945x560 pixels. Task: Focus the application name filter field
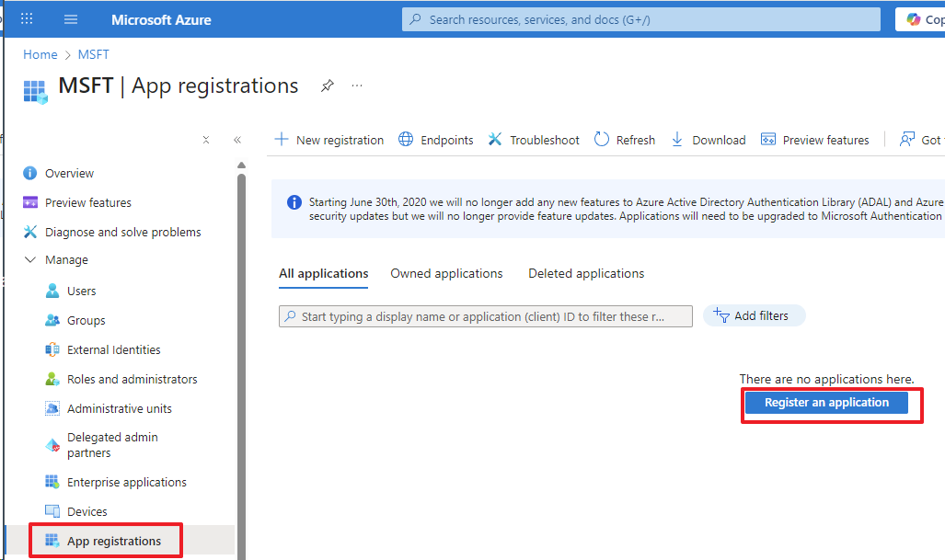[486, 316]
